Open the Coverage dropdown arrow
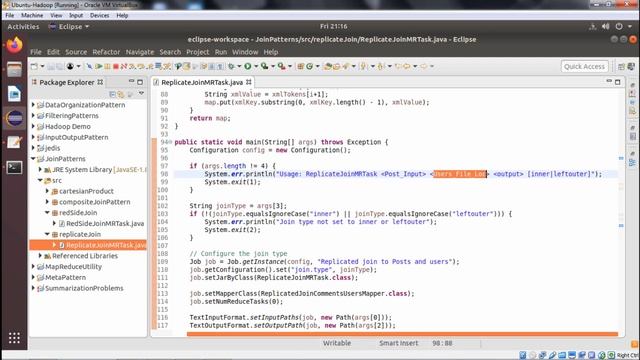 coord(273,66)
